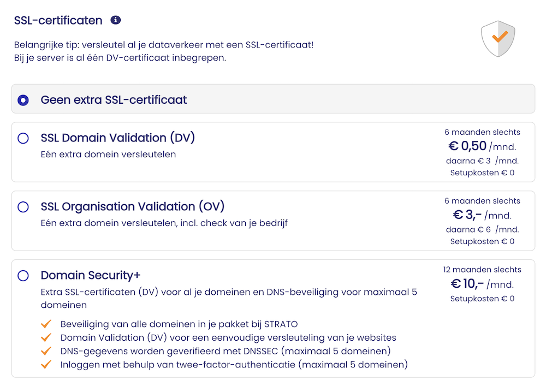
Task: Click the 'SSL Organisation Validation (OV)' title
Action: (133, 207)
